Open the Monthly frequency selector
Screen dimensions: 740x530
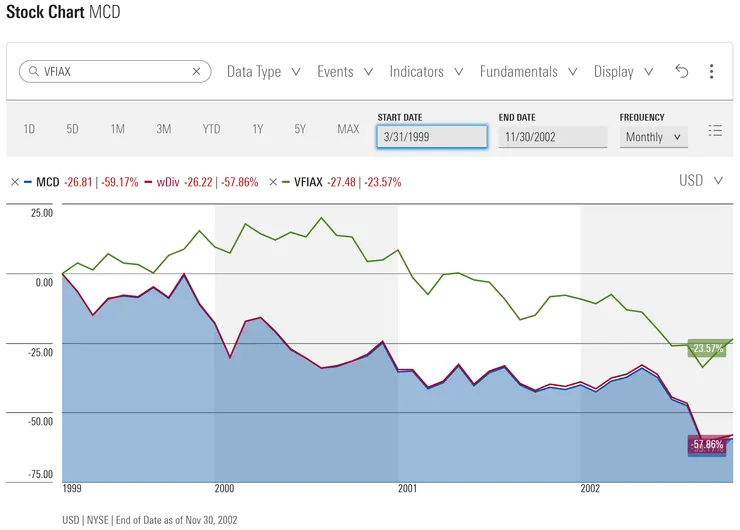[653, 137]
